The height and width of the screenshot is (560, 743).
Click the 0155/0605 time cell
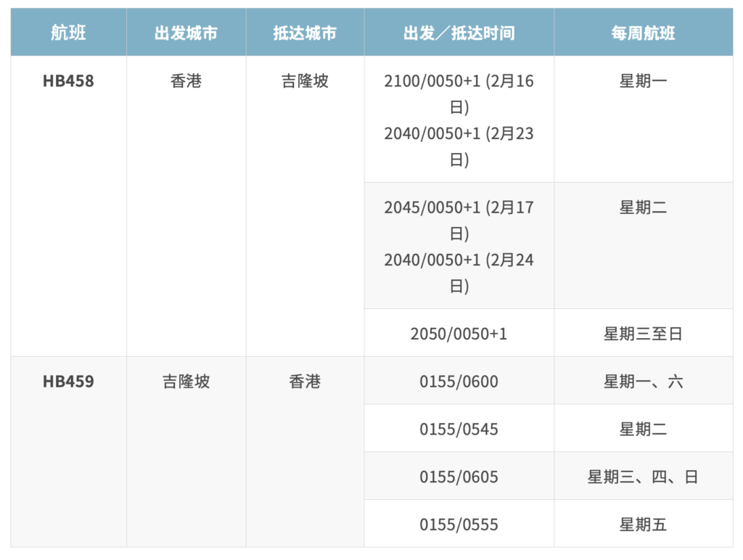point(459,477)
